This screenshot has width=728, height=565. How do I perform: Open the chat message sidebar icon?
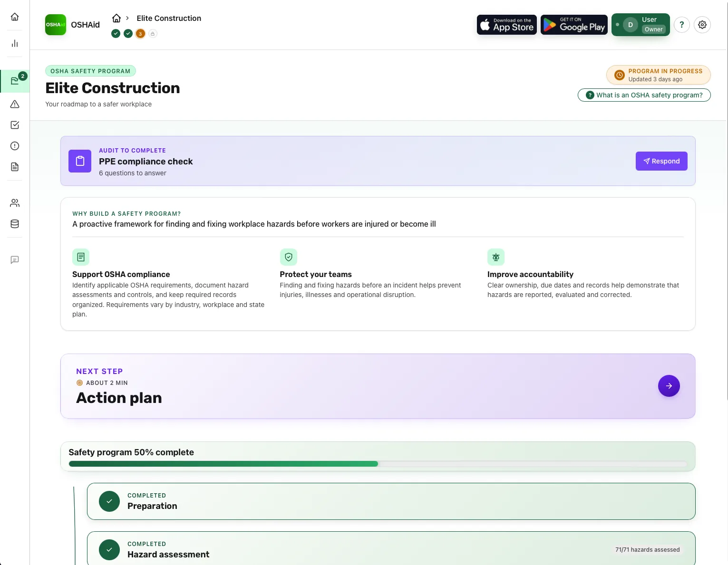[x=15, y=260]
